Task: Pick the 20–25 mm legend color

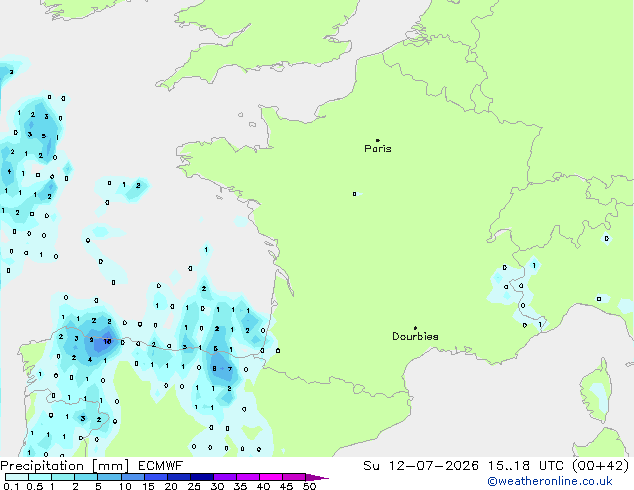Action: point(179,477)
